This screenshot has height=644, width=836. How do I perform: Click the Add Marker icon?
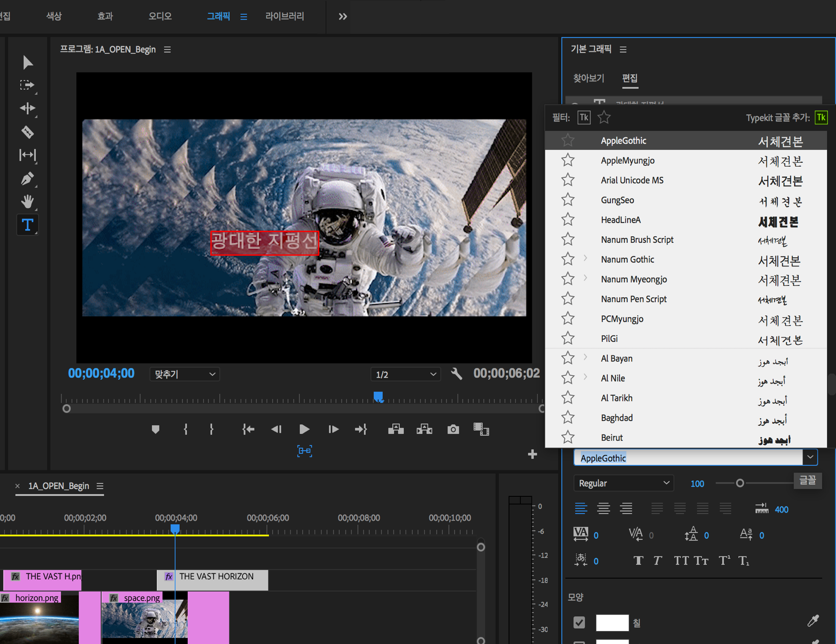(155, 430)
